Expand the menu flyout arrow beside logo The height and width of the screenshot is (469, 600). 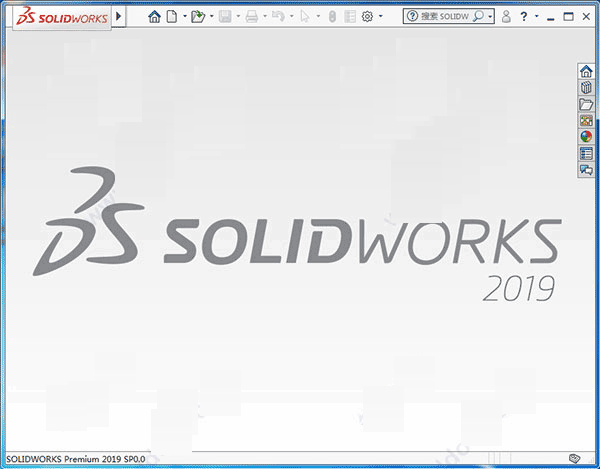pyautogui.click(x=119, y=16)
